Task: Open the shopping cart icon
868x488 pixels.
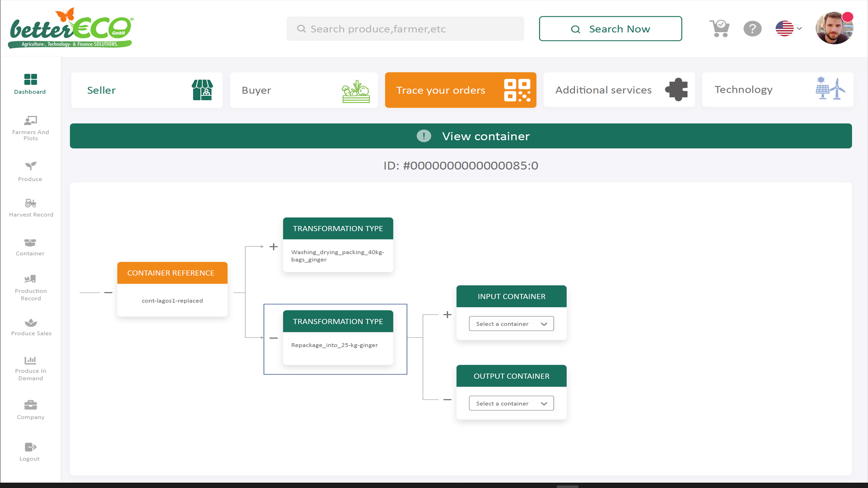Action: (x=720, y=29)
